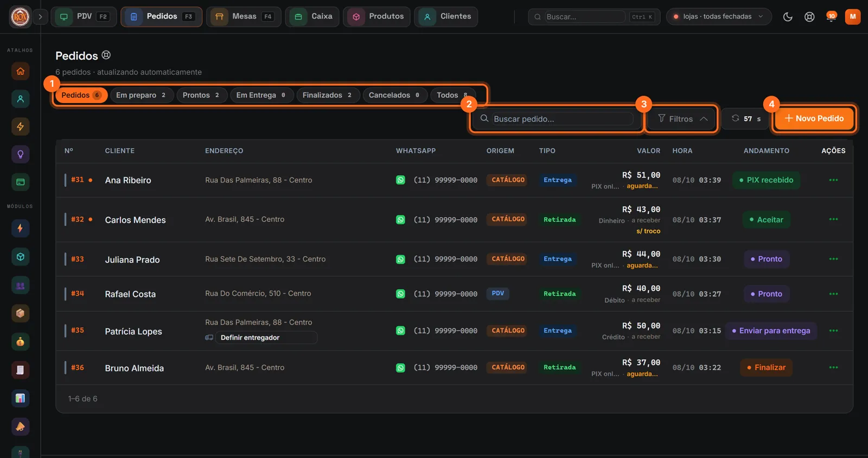Open the PDV tab
Viewport: 868px width, 458px height.
(84, 17)
